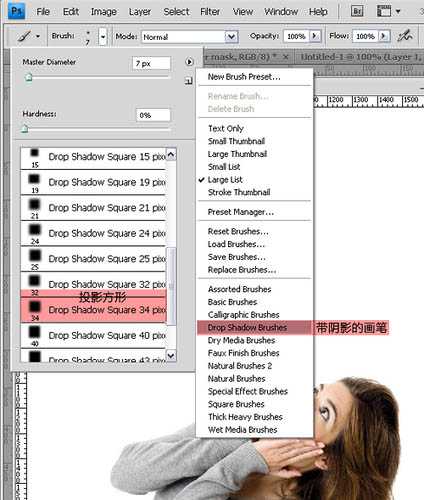
Task: Choose Drop Shadow Brushes from the menu
Action: click(x=247, y=328)
